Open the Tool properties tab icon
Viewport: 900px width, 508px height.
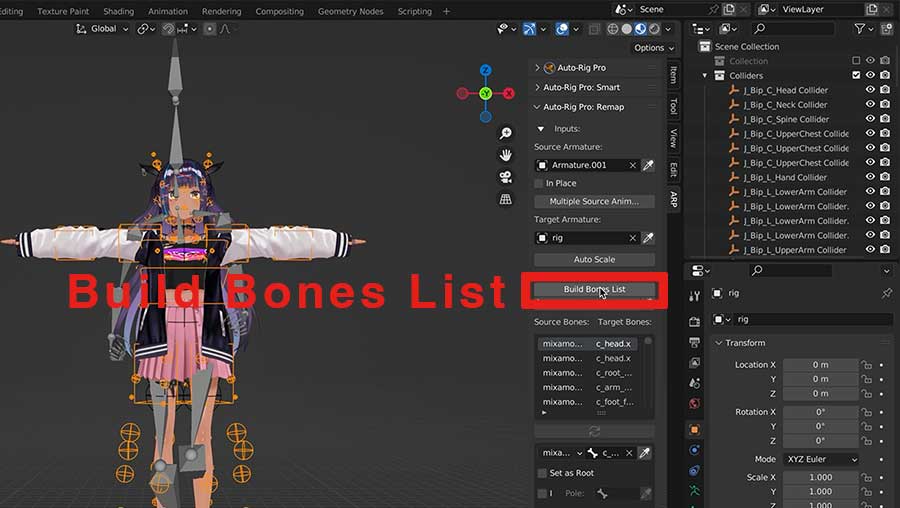pyautogui.click(x=695, y=296)
